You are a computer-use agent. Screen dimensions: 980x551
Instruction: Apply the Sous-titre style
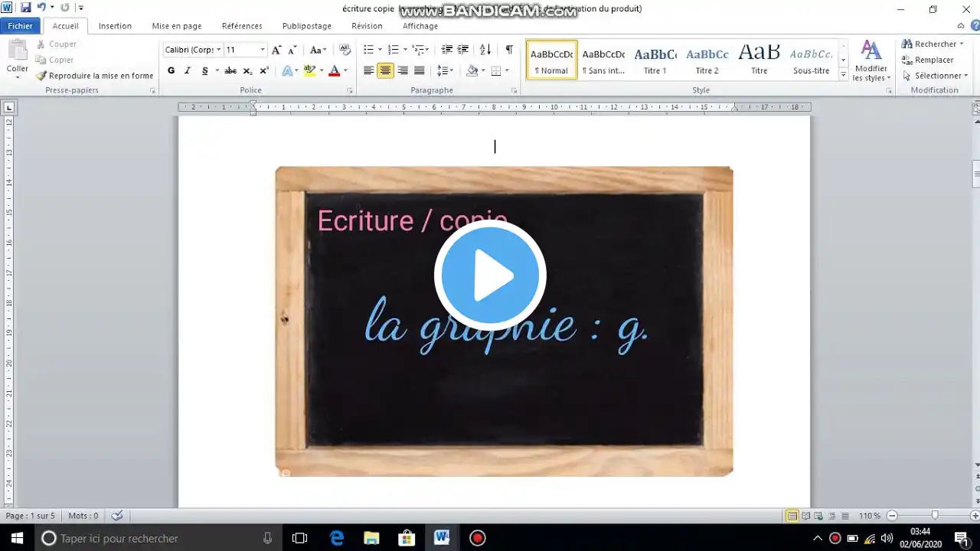[x=812, y=60]
